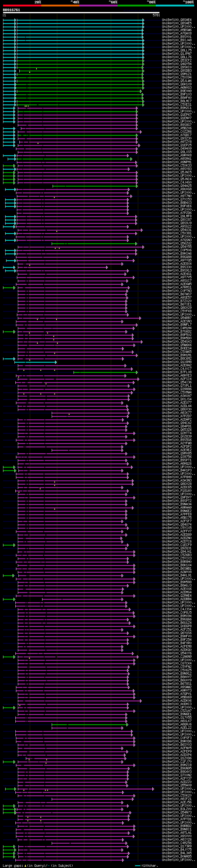Open hit UniRef100_C5XES1
This screenshot has width=197, height=868.
pyautogui.click(x=177, y=104)
